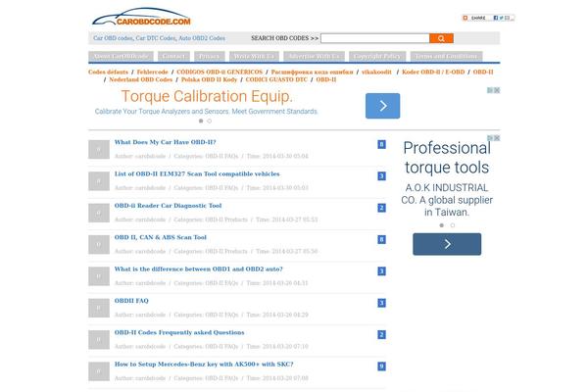
Task: Open article 'What Does My Car Have OBD-II?'
Action: coord(165,142)
